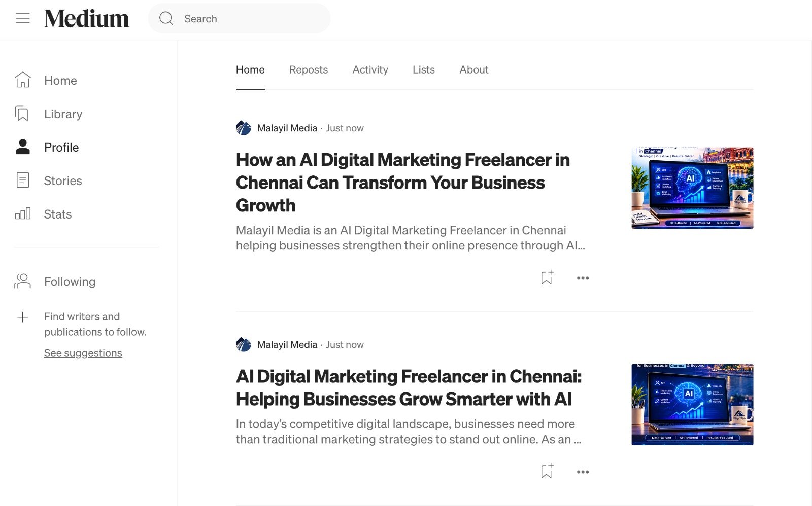Image resolution: width=812 pixels, height=506 pixels.
Task: Open Library in the sidebar
Action: (63, 114)
